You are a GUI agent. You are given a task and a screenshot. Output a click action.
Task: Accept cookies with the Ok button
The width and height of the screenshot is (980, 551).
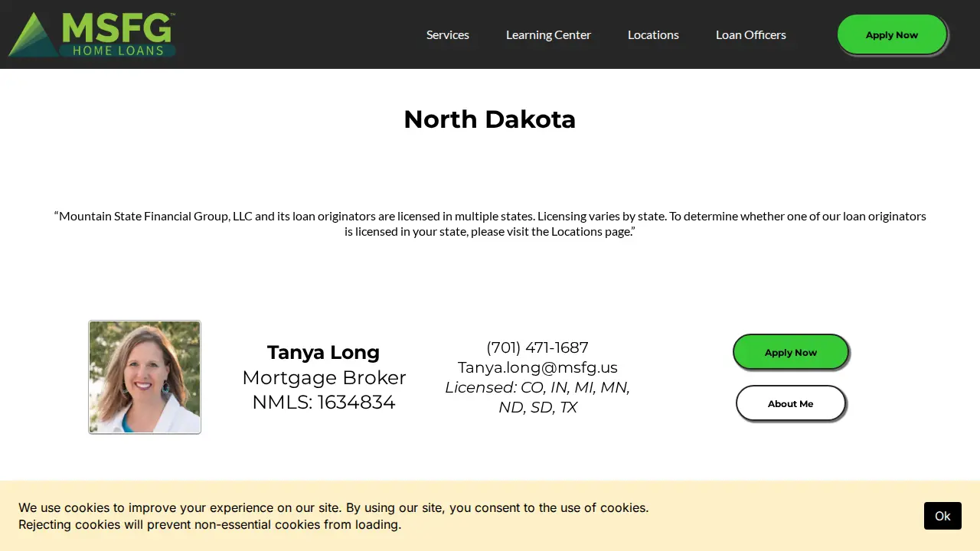click(942, 516)
